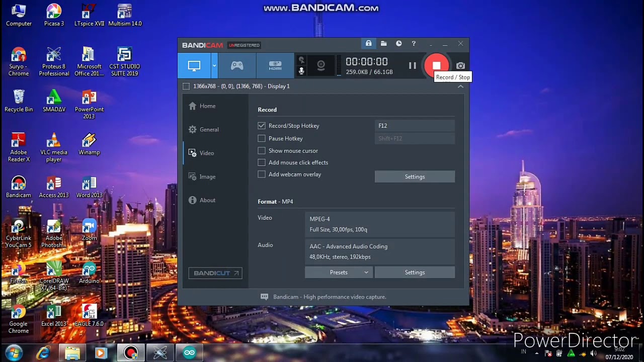Toggle the mouse cursor effect icon
This screenshot has width=644, height=362.
coord(301,60)
